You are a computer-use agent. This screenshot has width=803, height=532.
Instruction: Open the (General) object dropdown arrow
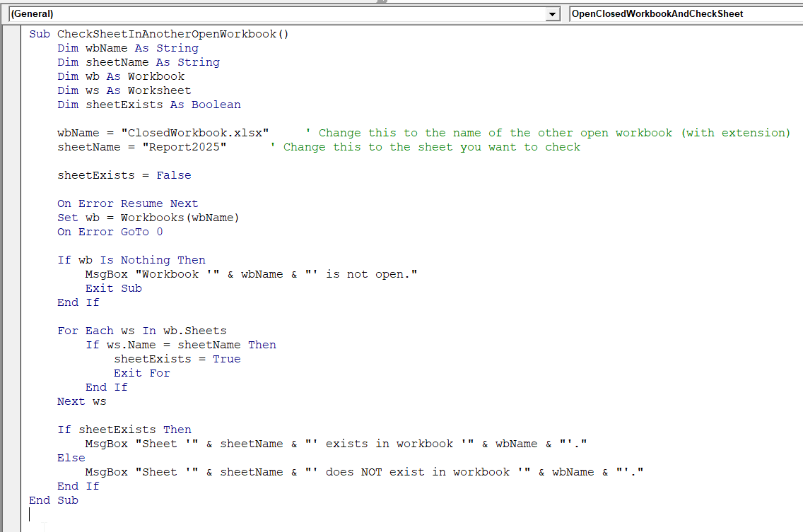(x=553, y=14)
